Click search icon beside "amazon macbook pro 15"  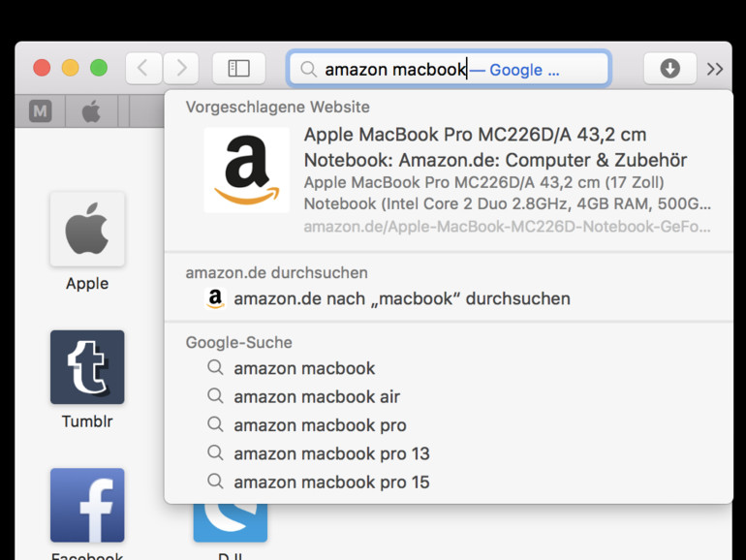[x=215, y=482]
